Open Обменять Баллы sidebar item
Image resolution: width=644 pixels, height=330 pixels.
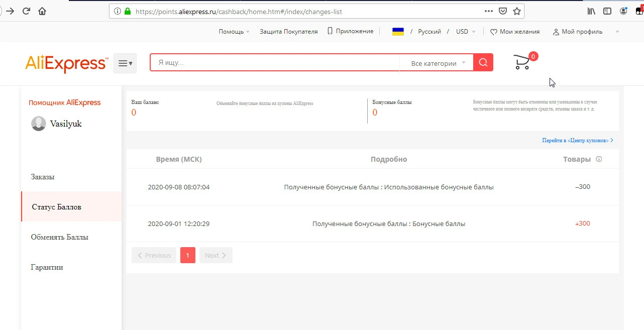60,237
